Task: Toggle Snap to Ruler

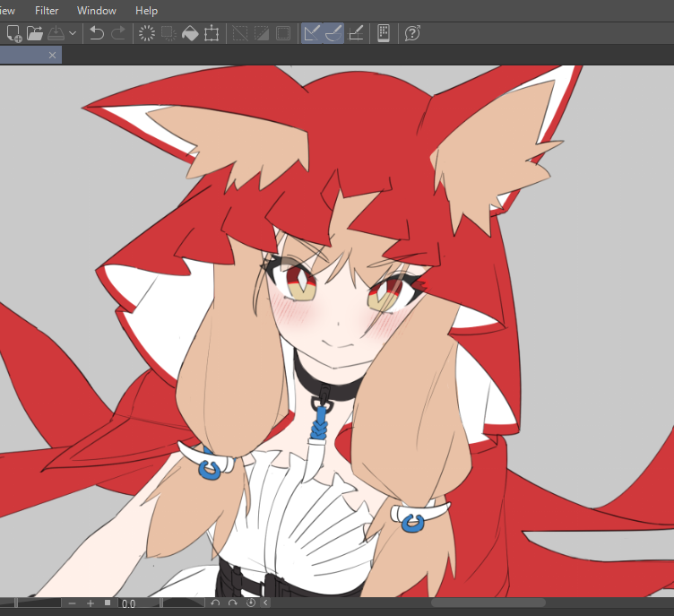Action: pyautogui.click(x=312, y=33)
